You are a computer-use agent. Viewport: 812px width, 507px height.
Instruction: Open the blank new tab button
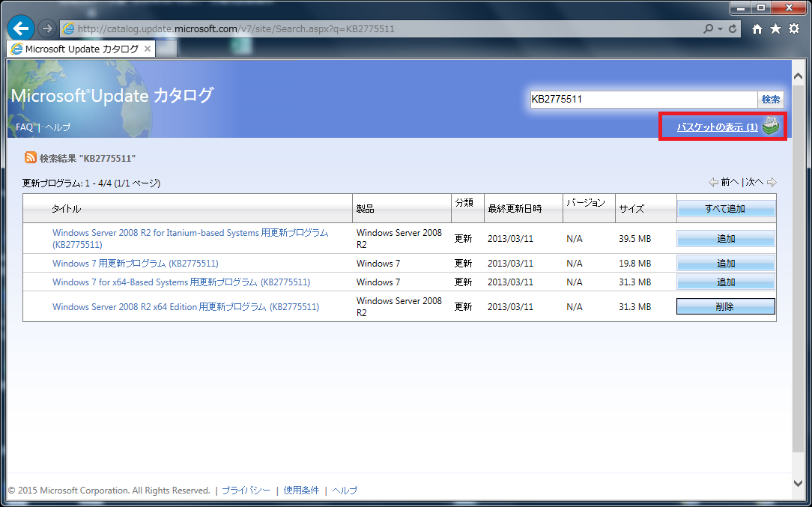pyautogui.click(x=166, y=49)
